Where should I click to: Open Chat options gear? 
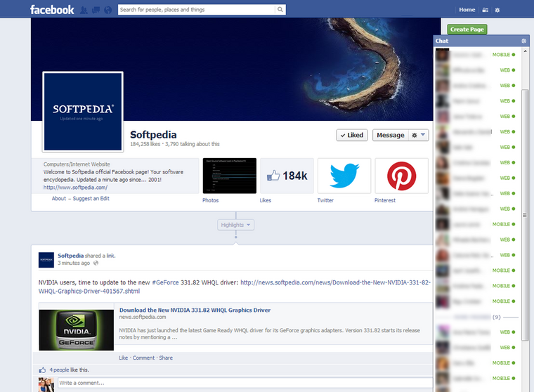pyautogui.click(x=523, y=41)
